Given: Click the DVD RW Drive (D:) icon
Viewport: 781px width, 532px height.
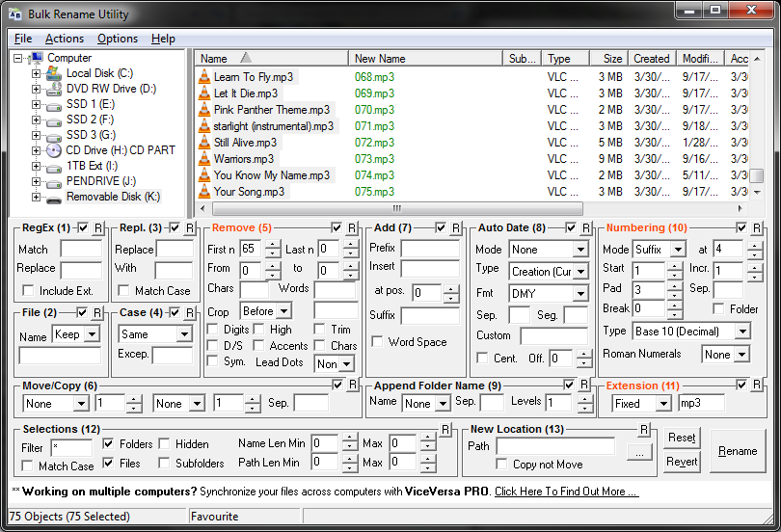Looking at the screenshot, I should pos(54,89).
